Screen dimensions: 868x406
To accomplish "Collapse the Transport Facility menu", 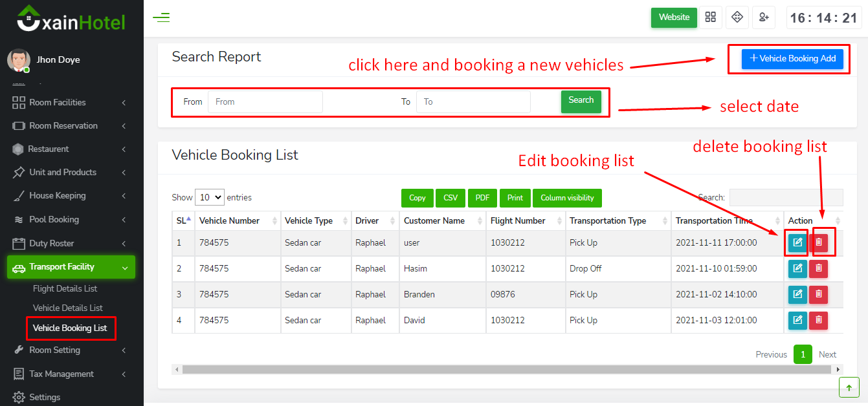I will pyautogui.click(x=71, y=267).
